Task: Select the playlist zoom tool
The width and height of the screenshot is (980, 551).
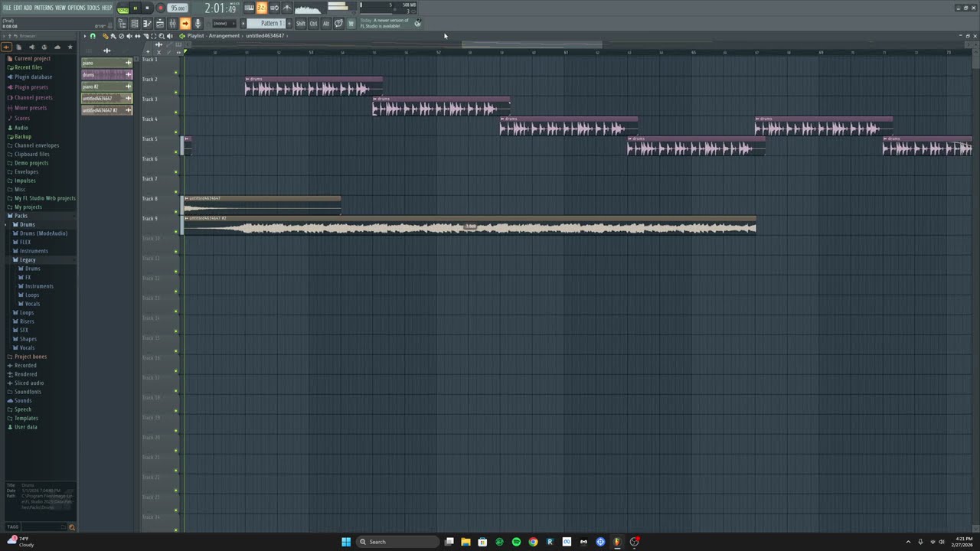Action: (x=162, y=36)
